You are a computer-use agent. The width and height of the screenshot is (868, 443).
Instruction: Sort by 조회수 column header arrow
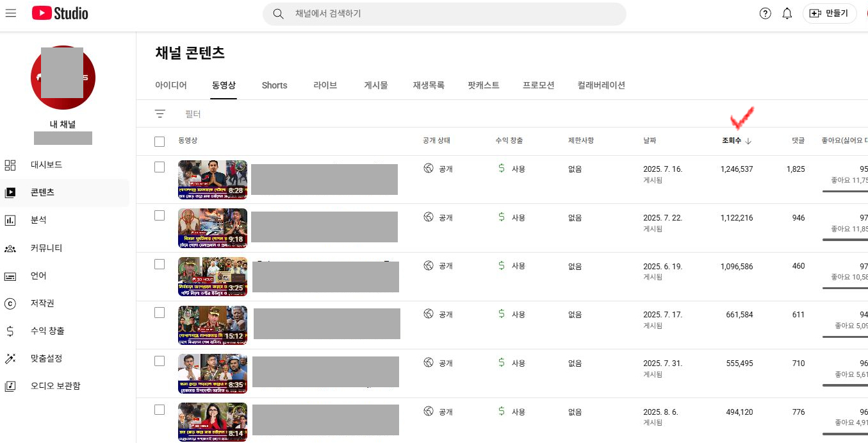point(748,141)
